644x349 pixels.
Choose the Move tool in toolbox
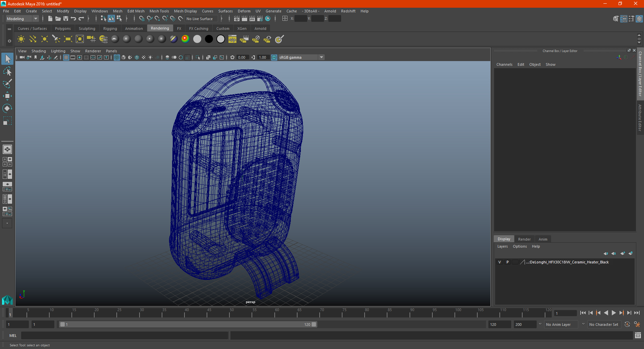7,96
